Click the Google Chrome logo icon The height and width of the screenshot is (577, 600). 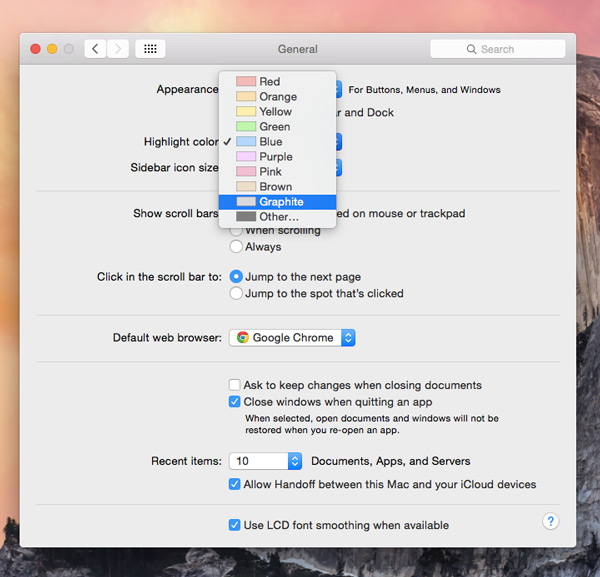[x=243, y=337]
